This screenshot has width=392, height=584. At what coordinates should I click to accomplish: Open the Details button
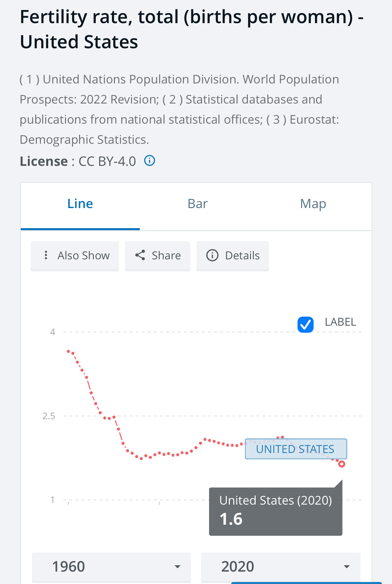(x=233, y=256)
